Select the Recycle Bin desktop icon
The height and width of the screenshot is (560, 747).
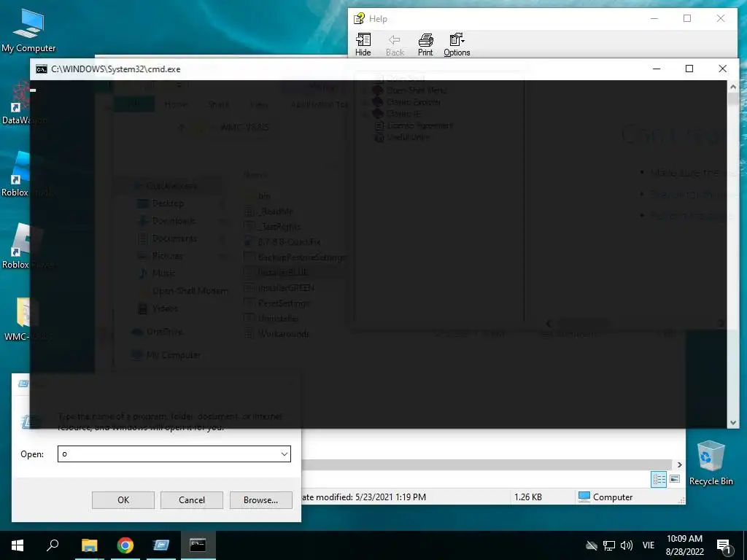711,463
